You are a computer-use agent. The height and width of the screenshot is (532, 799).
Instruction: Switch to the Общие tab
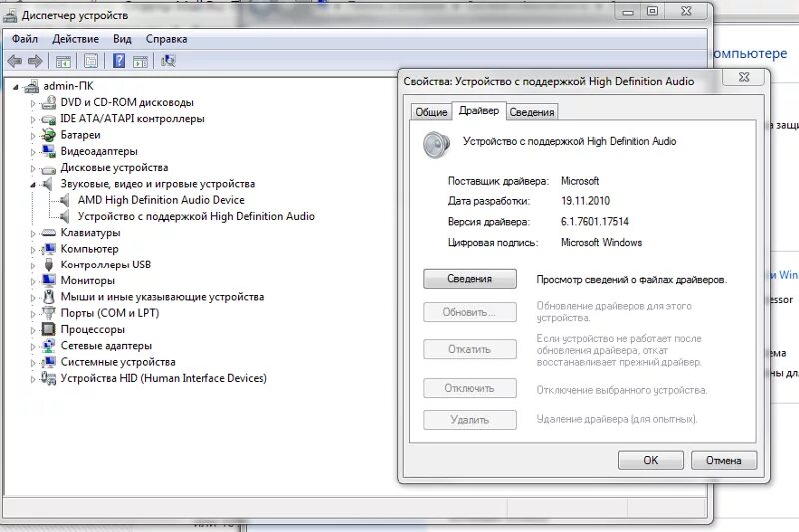pos(431,112)
